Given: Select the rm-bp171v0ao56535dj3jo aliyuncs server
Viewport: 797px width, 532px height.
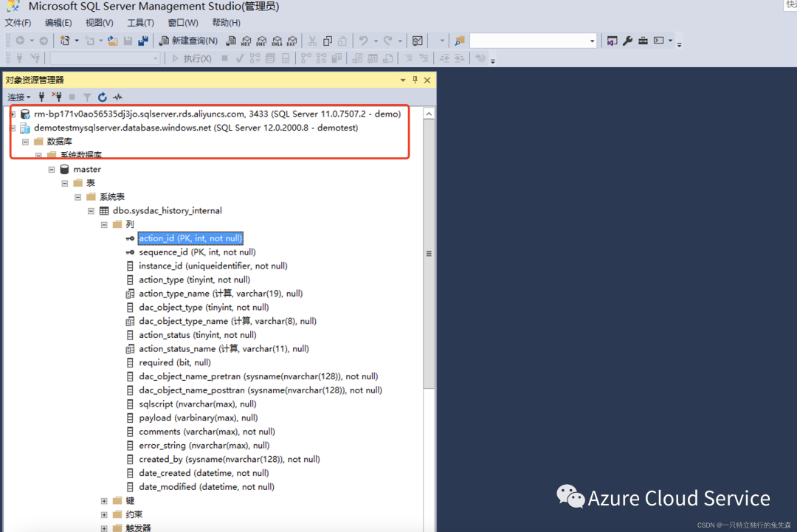Looking at the screenshot, I should click(x=217, y=114).
